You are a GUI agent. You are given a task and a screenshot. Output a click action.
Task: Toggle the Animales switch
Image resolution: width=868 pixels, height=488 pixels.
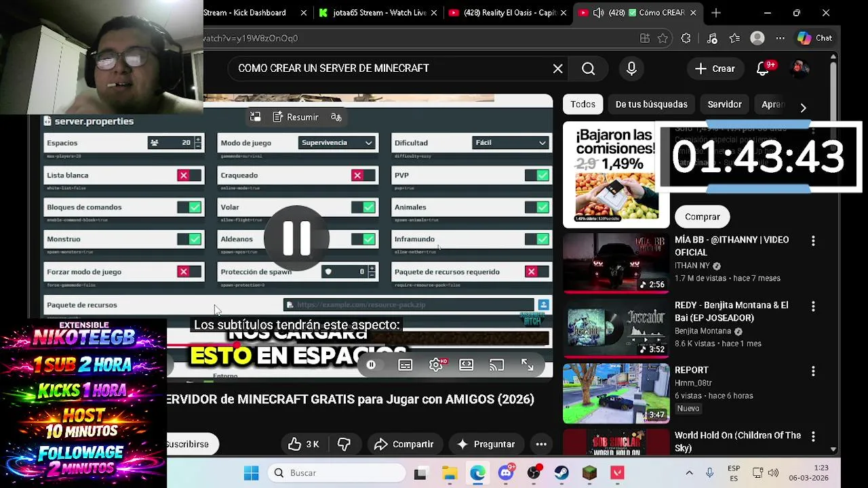(x=537, y=207)
